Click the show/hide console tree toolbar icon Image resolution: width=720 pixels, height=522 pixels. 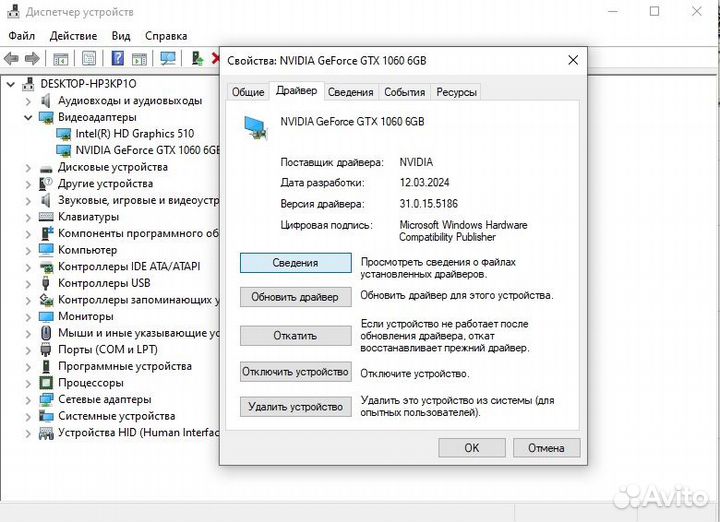coord(61,59)
